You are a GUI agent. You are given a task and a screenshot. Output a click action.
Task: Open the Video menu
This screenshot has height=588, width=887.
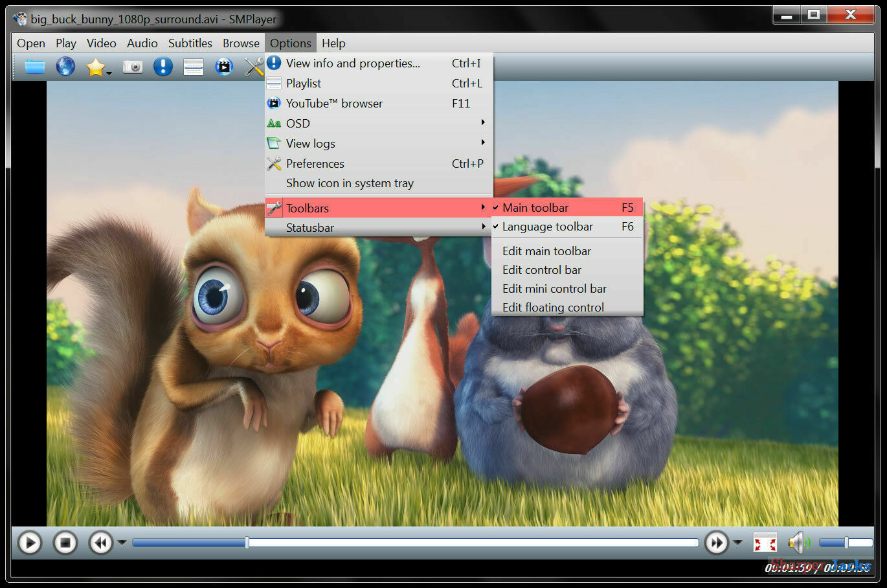pyautogui.click(x=102, y=43)
